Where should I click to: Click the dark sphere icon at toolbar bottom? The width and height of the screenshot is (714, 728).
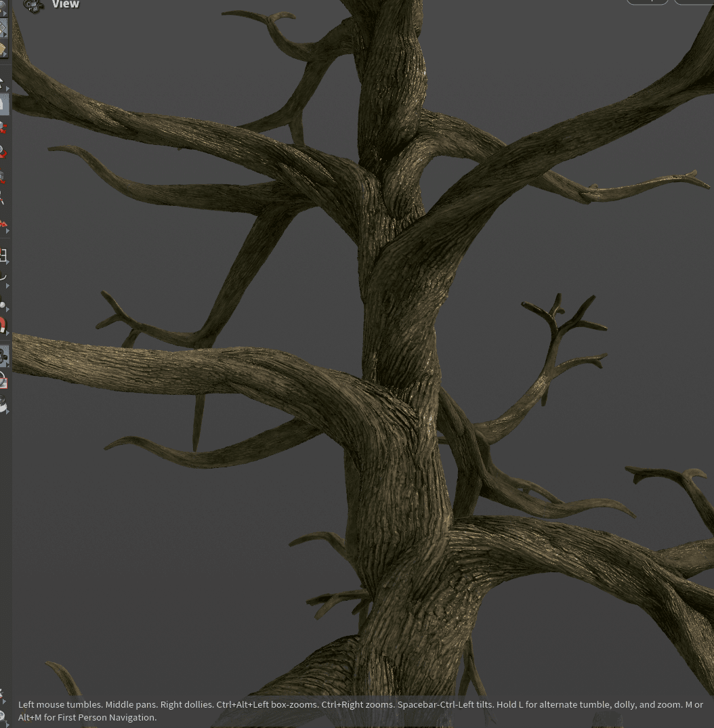click(4, 405)
